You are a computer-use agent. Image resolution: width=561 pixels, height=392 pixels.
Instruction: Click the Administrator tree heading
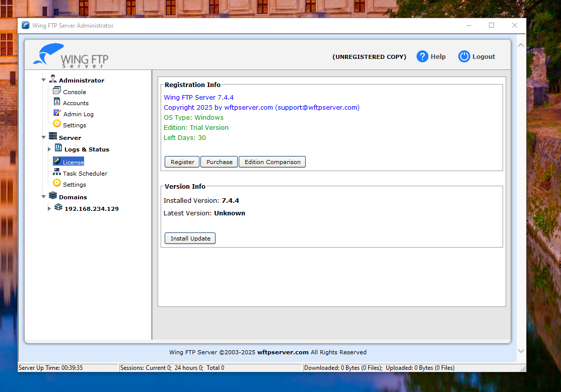click(82, 81)
